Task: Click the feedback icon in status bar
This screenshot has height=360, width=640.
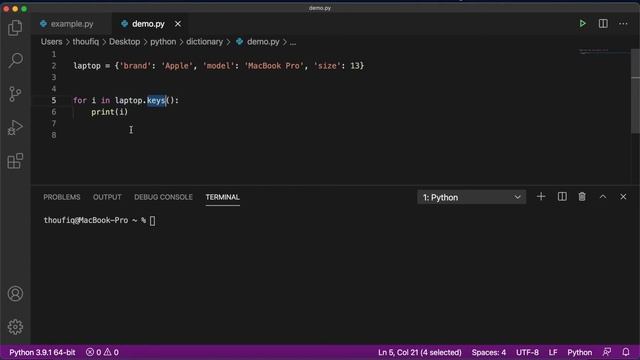Action: pos(607,352)
